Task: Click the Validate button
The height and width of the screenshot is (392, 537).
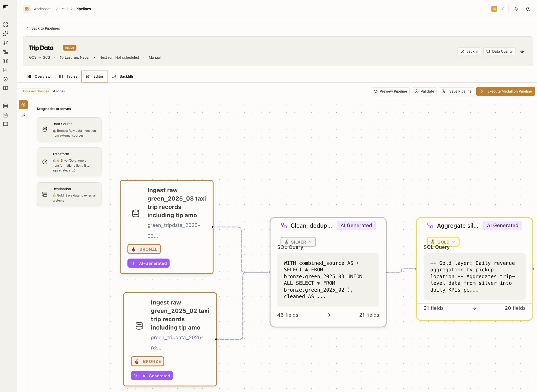Action: coord(424,91)
